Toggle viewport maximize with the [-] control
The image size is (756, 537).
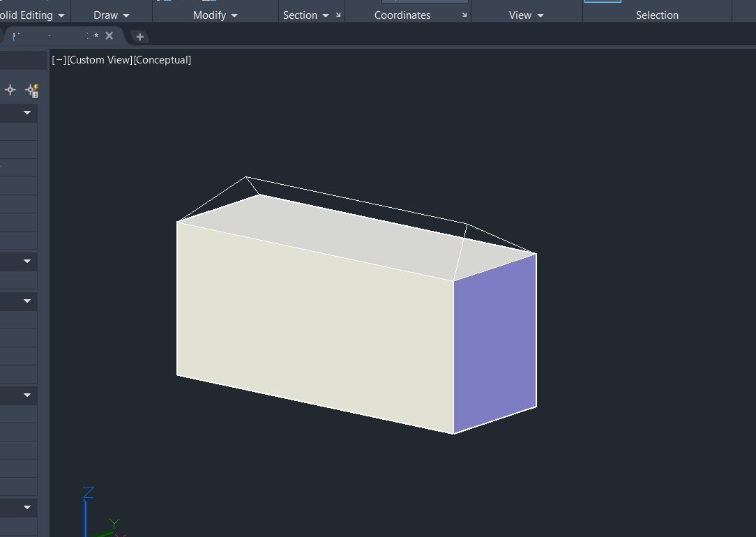(59, 60)
